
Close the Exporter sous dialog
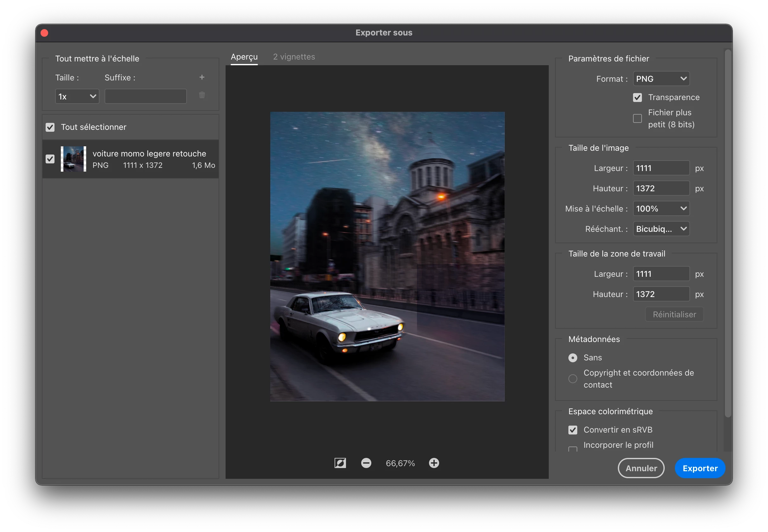44,33
